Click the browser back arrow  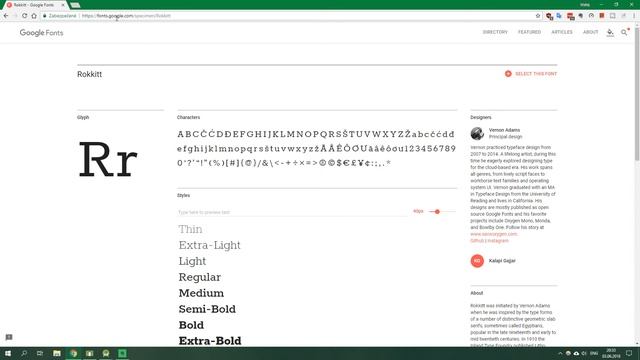click(6, 16)
